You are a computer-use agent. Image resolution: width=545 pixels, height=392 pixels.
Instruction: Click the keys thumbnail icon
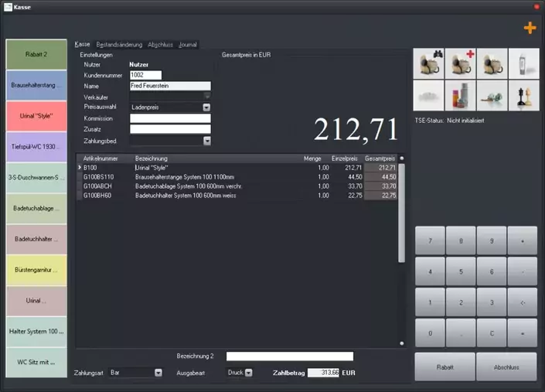point(492,96)
